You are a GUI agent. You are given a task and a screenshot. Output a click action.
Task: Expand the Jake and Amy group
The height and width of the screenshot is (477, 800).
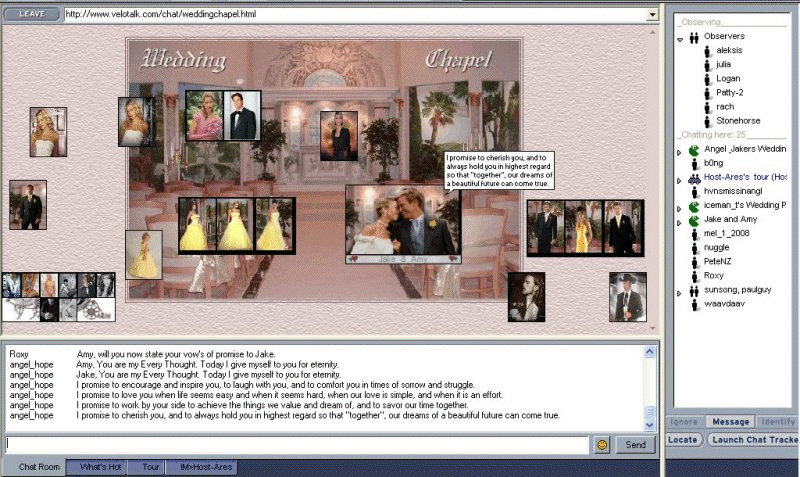[x=680, y=219]
